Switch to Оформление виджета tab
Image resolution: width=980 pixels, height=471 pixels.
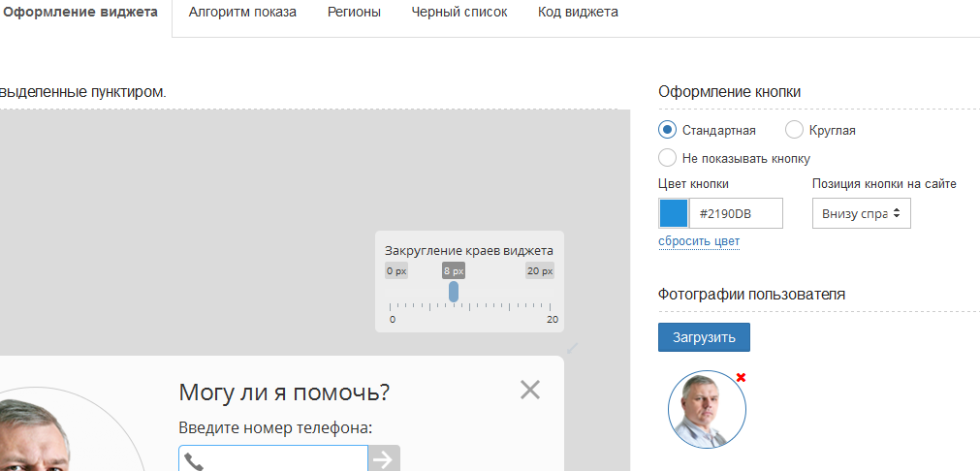coord(80,12)
